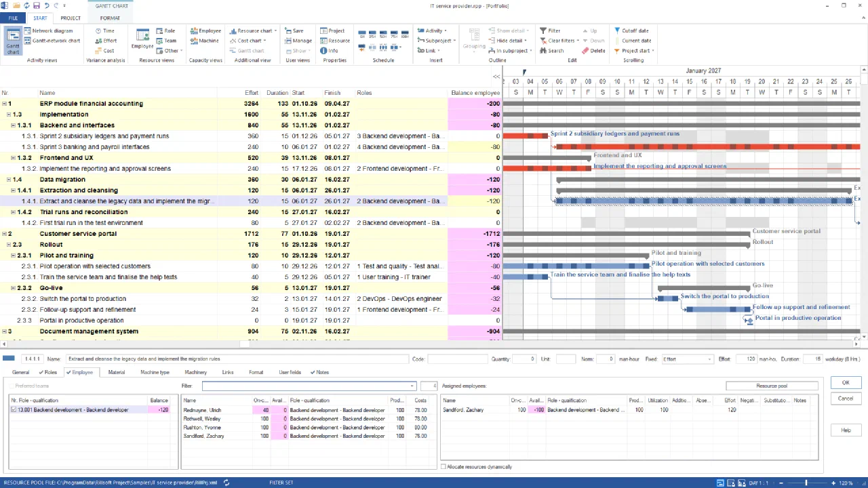Open the Fixed Effort combo box

pyautogui.click(x=687, y=359)
